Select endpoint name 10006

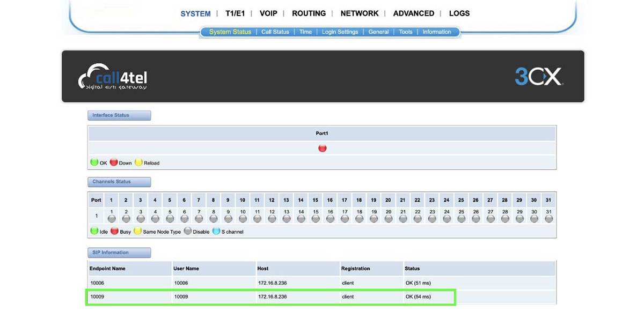[x=97, y=283]
